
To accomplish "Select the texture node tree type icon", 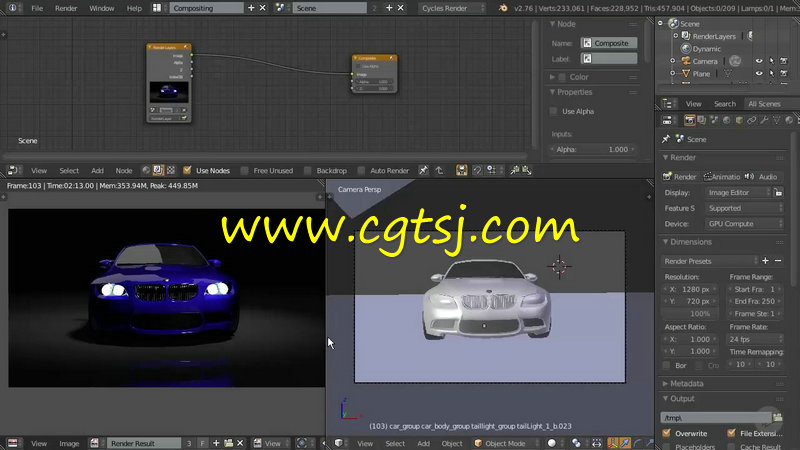I will (x=171, y=170).
